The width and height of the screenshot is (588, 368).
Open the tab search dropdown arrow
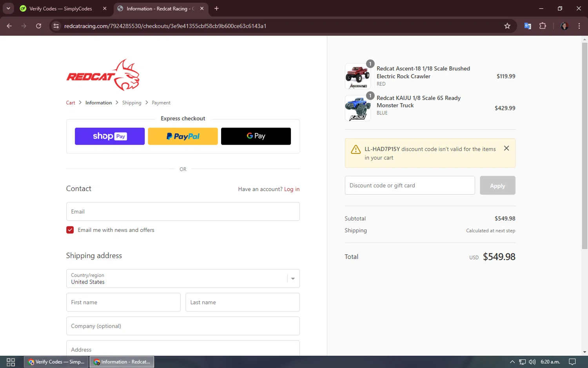tap(8, 8)
